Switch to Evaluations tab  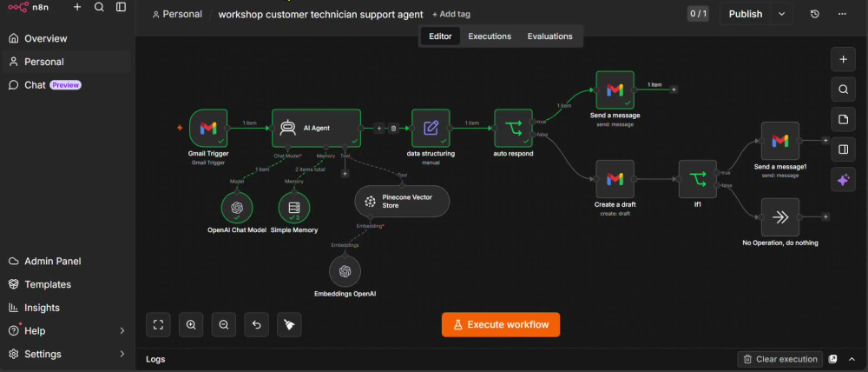coord(549,37)
